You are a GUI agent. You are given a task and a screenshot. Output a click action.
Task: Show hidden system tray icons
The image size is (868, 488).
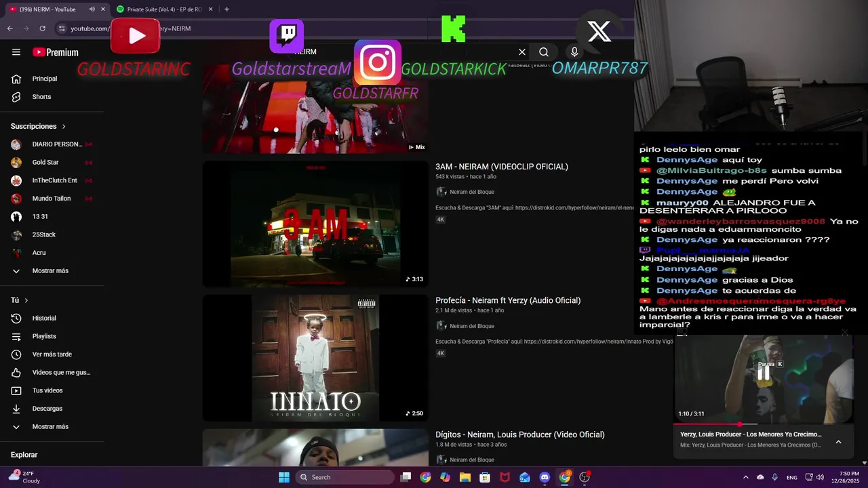[746, 477]
